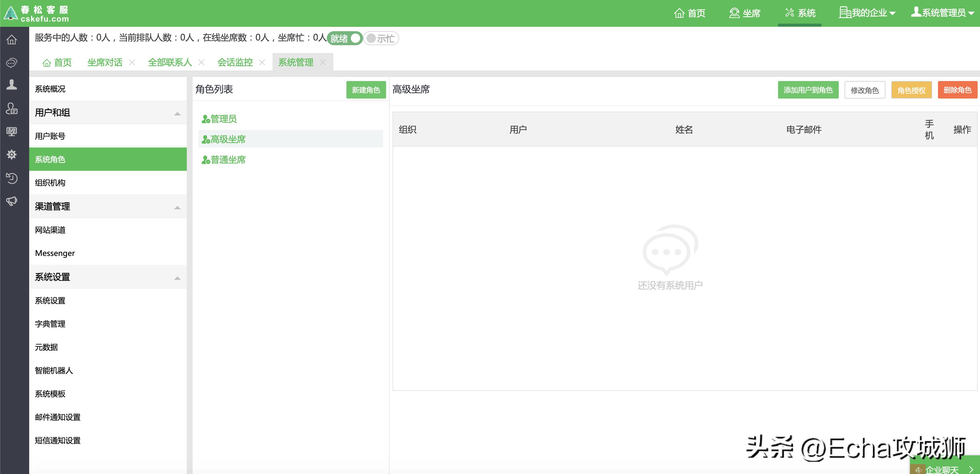Click the 新建角色 button

tap(366, 90)
